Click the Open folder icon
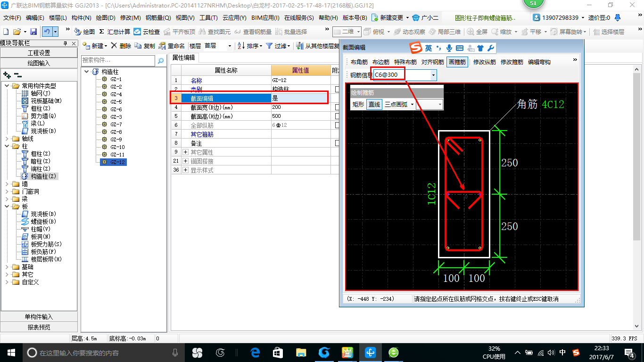The height and width of the screenshot is (362, 644). click(x=17, y=32)
